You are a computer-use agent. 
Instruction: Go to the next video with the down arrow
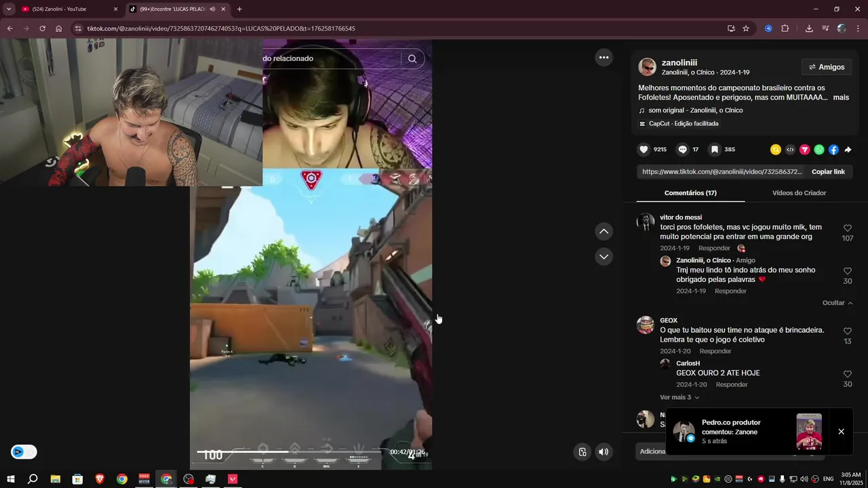pos(604,256)
